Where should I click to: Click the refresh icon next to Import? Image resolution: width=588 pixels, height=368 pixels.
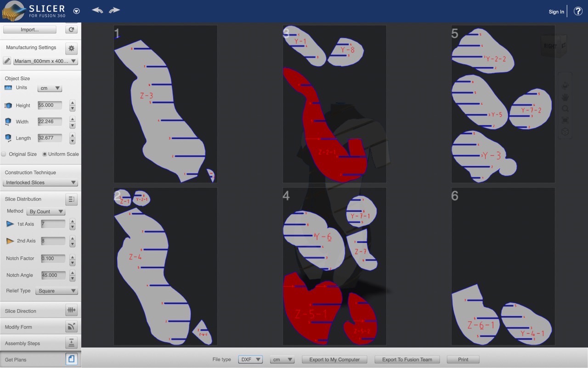click(71, 29)
